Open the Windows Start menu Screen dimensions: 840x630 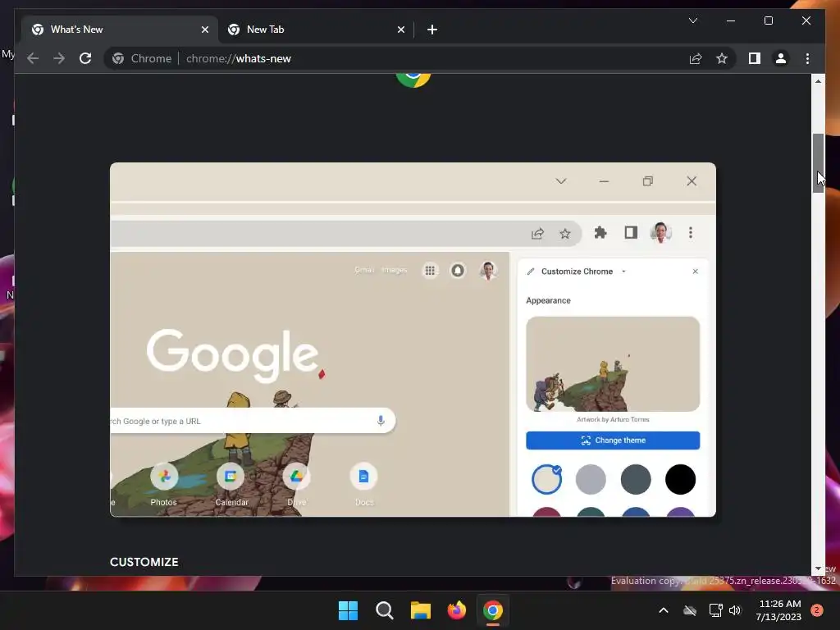coord(348,610)
